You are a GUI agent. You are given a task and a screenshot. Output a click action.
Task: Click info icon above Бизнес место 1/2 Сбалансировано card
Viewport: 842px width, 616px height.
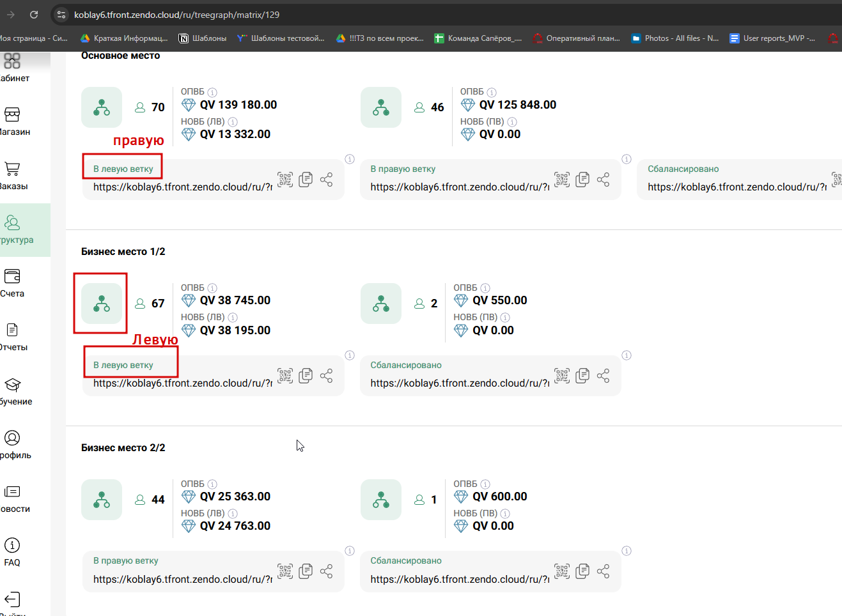tap(627, 355)
